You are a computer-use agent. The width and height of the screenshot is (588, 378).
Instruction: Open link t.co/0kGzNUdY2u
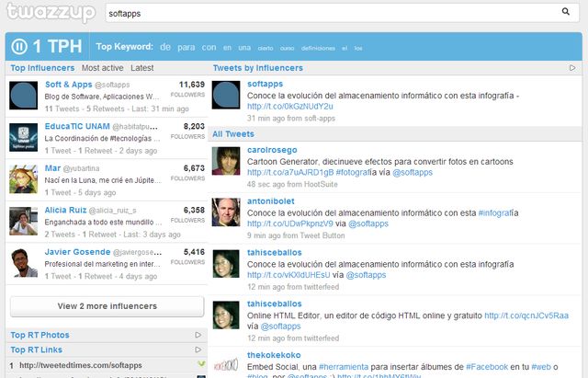290,107
